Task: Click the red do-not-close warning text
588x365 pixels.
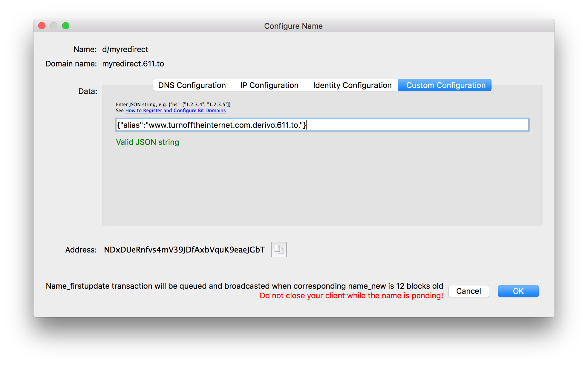Action: 351,296
